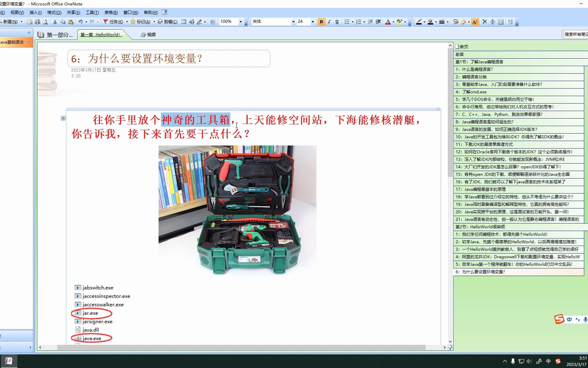
Task: Open the 插入(I) menu
Action: point(36,12)
